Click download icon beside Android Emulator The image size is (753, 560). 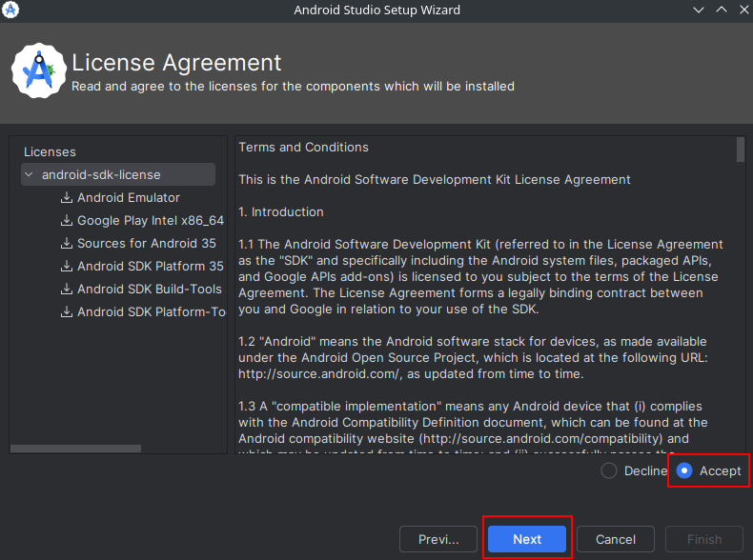pyautogui.click(x=67, y=198)
